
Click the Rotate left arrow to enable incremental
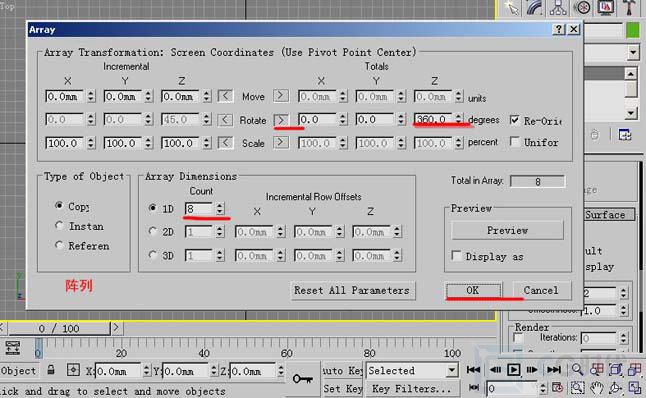[225, 120]
